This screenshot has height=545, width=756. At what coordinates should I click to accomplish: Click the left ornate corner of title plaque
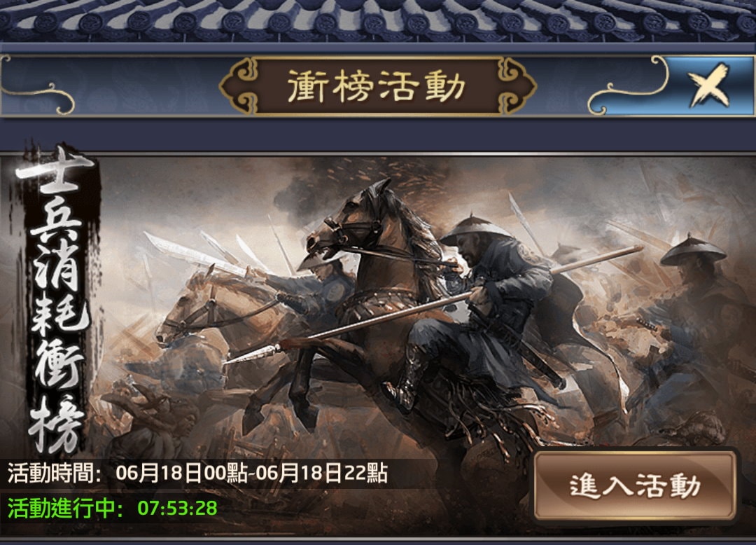tap(239, 86)
